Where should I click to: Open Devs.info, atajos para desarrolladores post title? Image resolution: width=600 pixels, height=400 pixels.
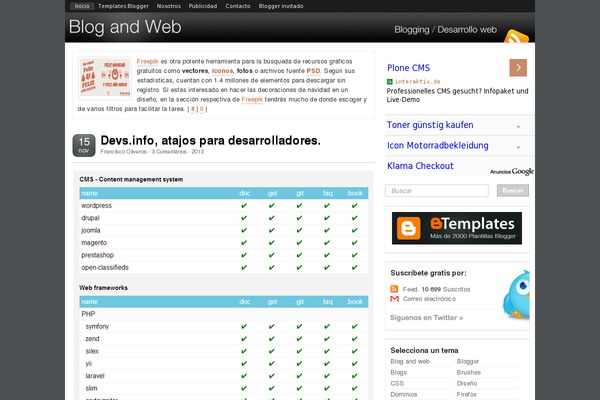coord(210,140)
